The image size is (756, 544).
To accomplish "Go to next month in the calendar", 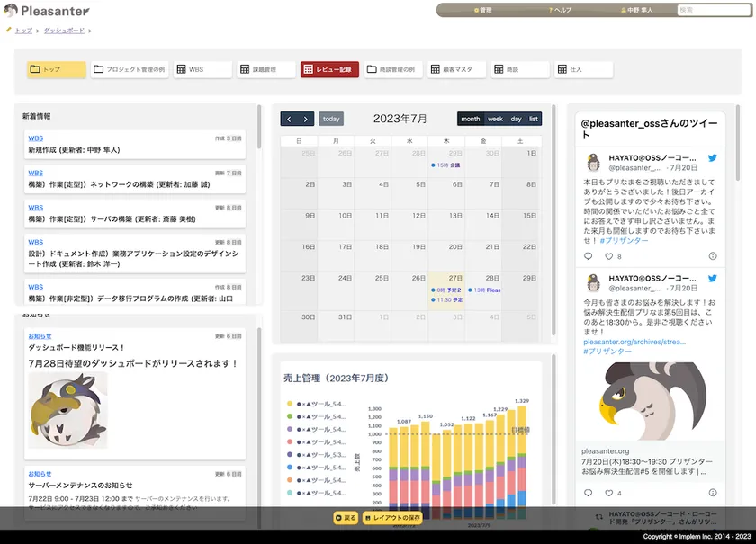I will point(306,119).
